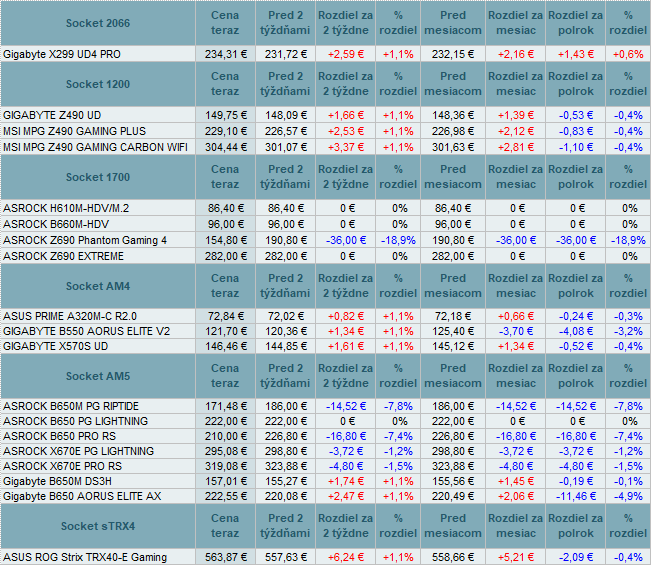Select the 157,01 € current price
Screen dimensions: 651x565
click(x=225, y=482)
